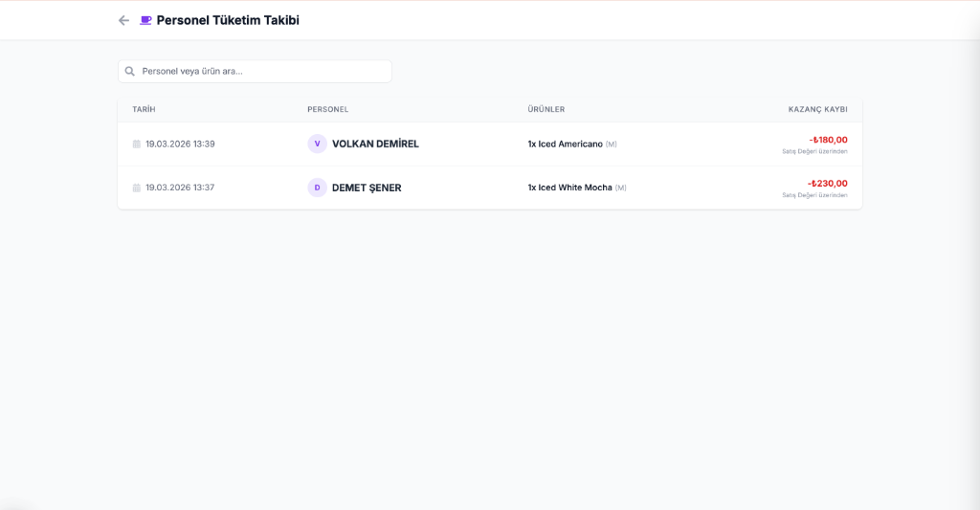Click the magnifier search icon
This screenshot has height=510, width=980.
[130, 71]
